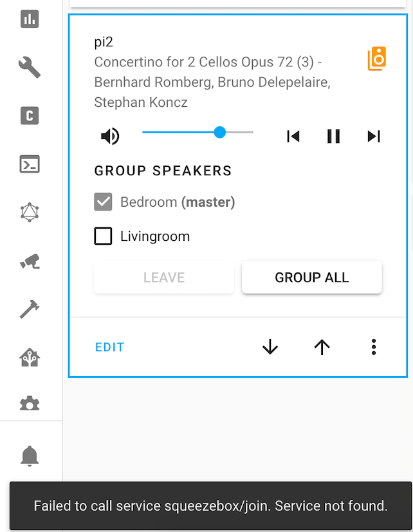Open History with the bar chart sidebar icon
This screenshot has height=532, width=413.
[29, 19]
